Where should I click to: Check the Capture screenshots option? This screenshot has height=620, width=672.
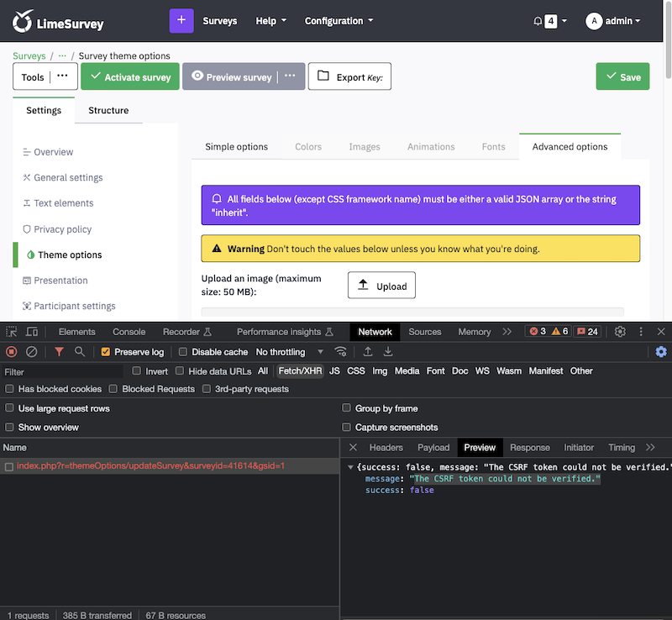pos(347,428)
